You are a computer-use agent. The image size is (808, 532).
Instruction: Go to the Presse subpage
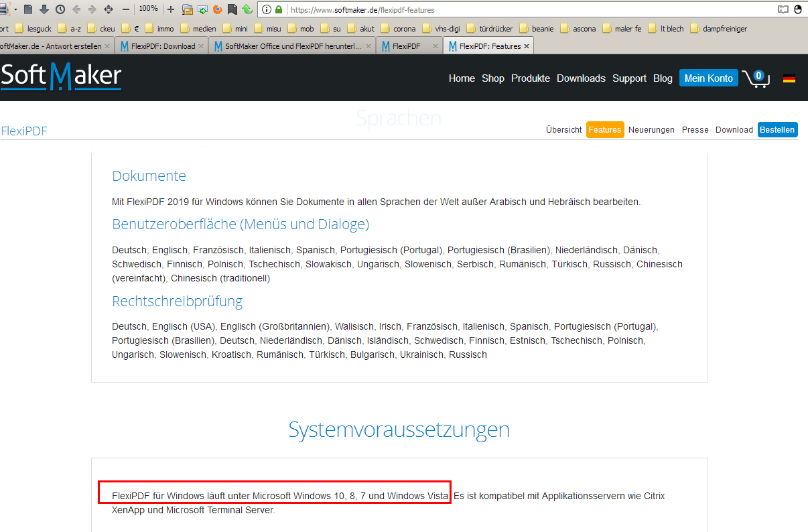pyautogui.click(x=695, y=130)
